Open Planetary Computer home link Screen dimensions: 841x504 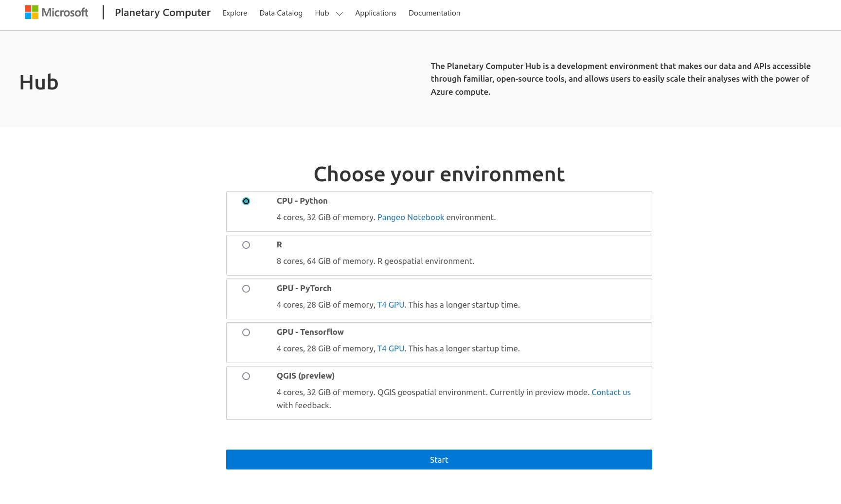pos(162,13)
